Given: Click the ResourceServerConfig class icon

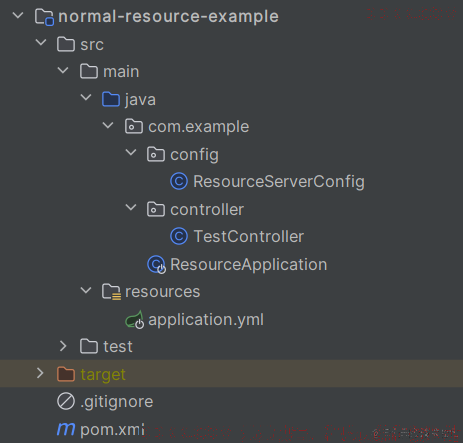Looking at the screenshot, I should (179, 182).
